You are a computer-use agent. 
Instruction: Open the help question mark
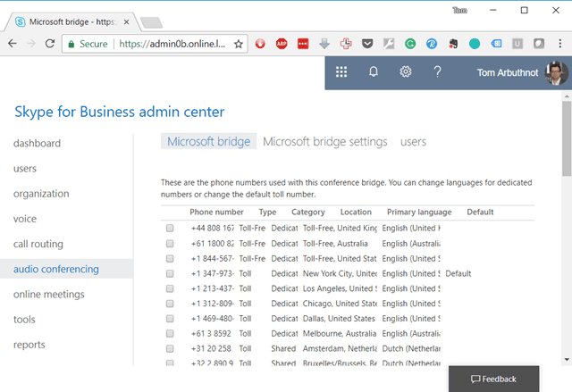point(437,71)
